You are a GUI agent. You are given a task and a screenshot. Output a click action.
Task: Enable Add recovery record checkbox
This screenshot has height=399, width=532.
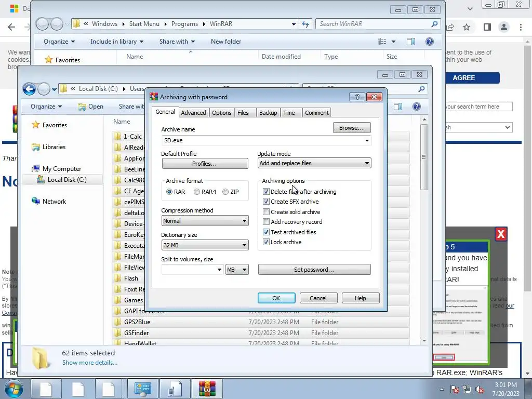266,222
